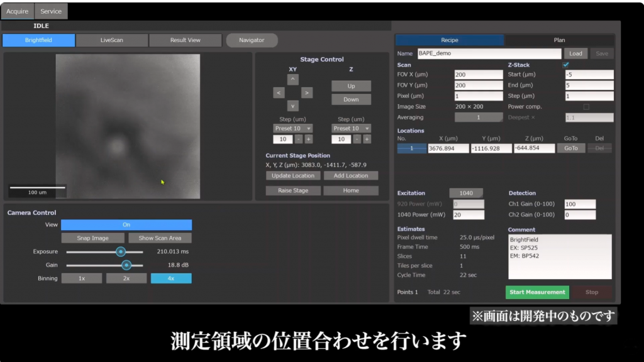644x362 pixels.
Task: Move stage left with XY left arrow
Action: (279, 93)
